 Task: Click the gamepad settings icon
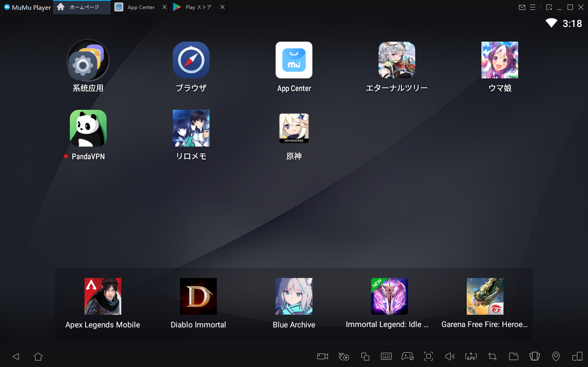pos(407,356)
